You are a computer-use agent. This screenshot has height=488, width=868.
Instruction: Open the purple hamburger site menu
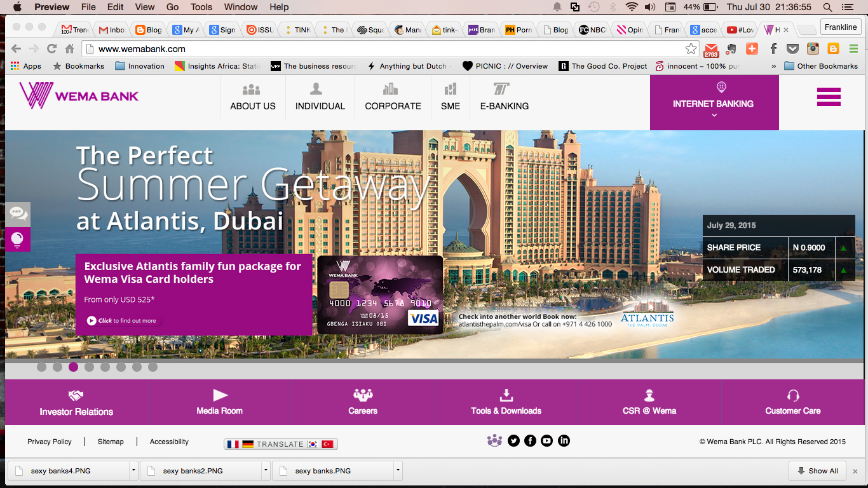tap(829, 97)
